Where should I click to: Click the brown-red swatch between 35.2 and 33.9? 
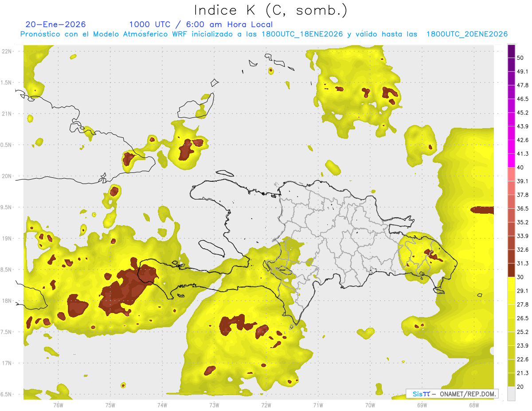click(x=512, y=229)
